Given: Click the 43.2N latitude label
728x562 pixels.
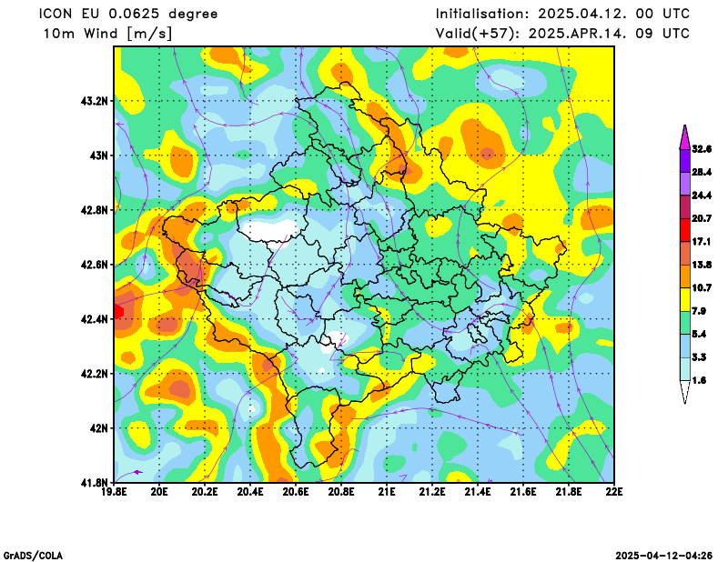Looking at the screenshot, I should tap(95, 101).
